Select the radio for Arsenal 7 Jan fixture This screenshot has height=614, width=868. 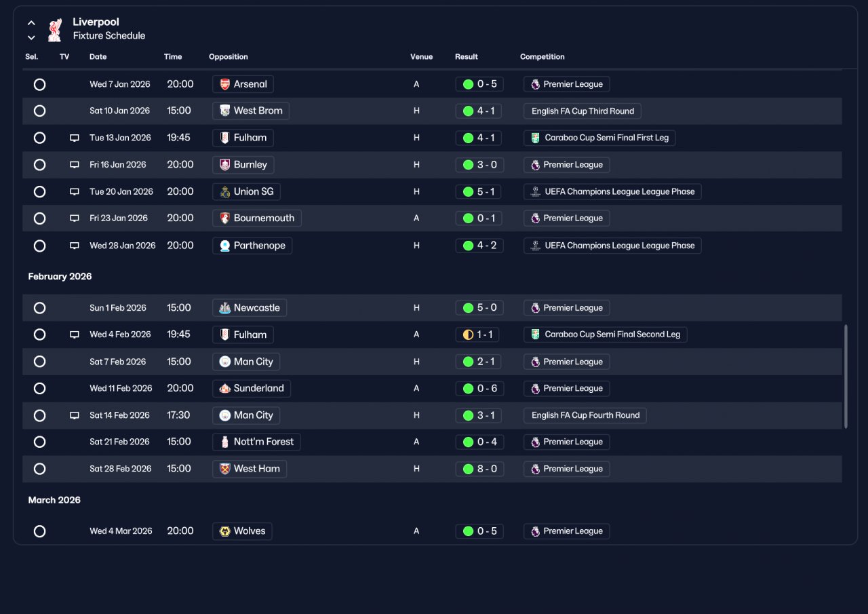pyautogui.click(x=39, y=84)
